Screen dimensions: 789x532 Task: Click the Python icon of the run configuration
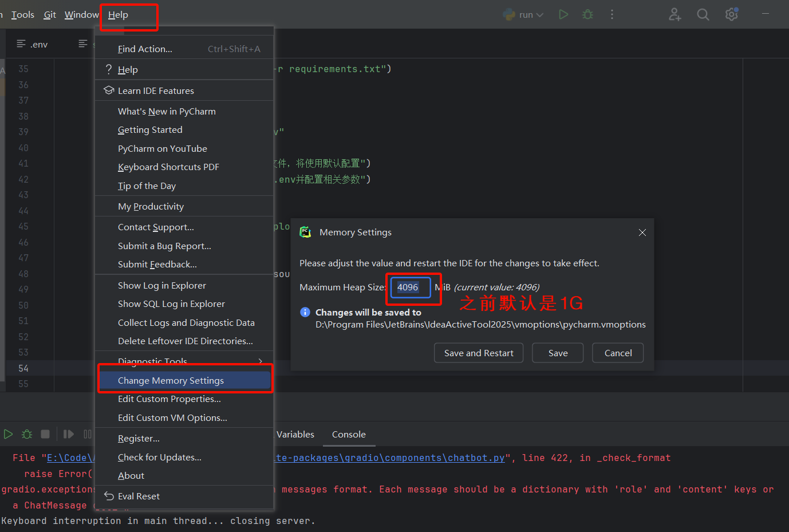tap(509, 14)
